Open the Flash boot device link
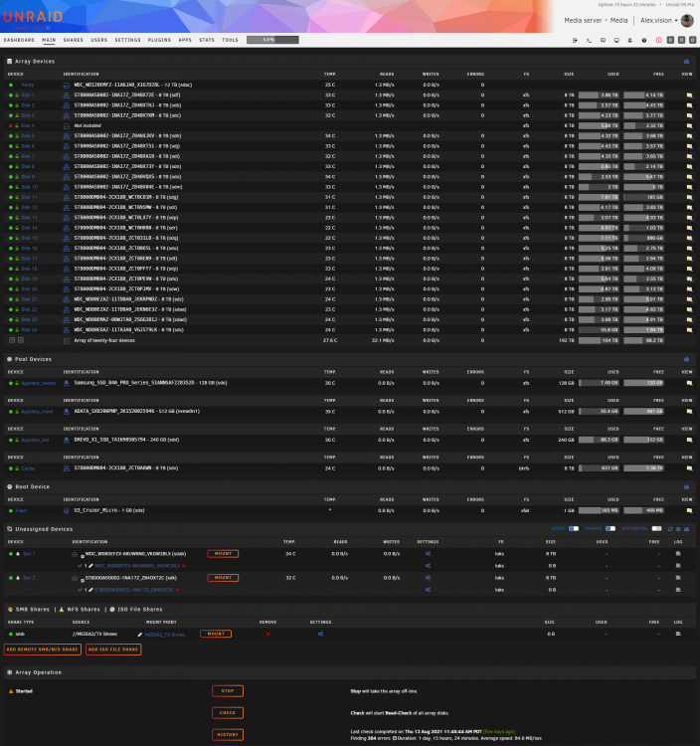This screenshot has width=700, height=746. (21, 510)
